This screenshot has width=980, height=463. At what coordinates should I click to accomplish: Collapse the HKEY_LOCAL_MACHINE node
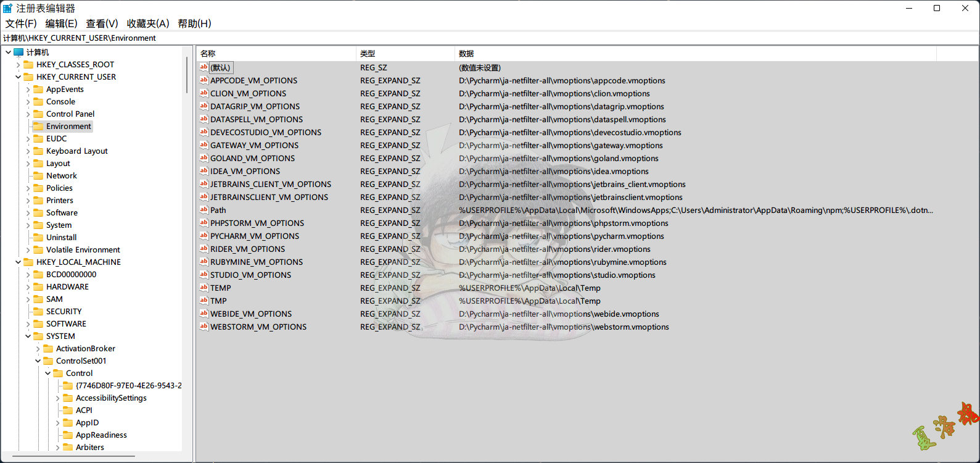(18, 262)
